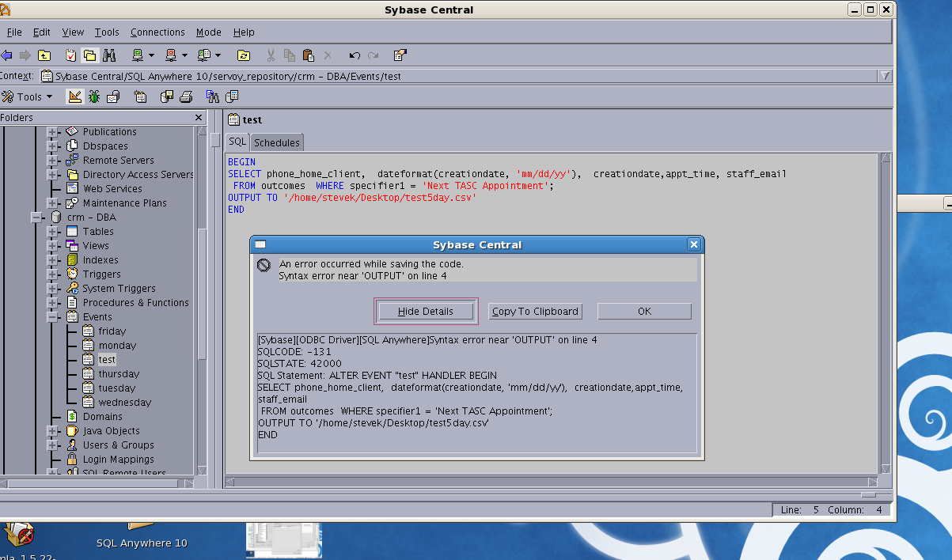The image size is (952, 560).
Task: Expand the Procedures & Functions node
Action: [52, 303]
